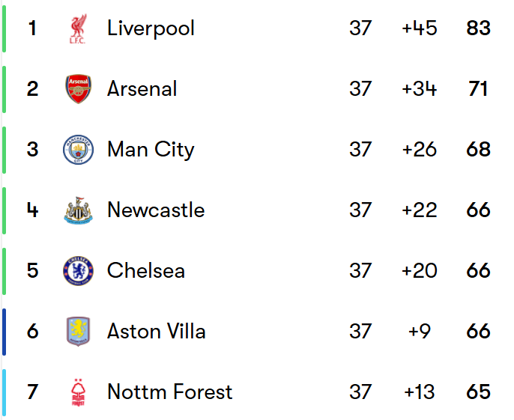Click Arsenal's +34 goal difference
The image size is (514, 420).
pyautogui.click(x=419, y=89)
